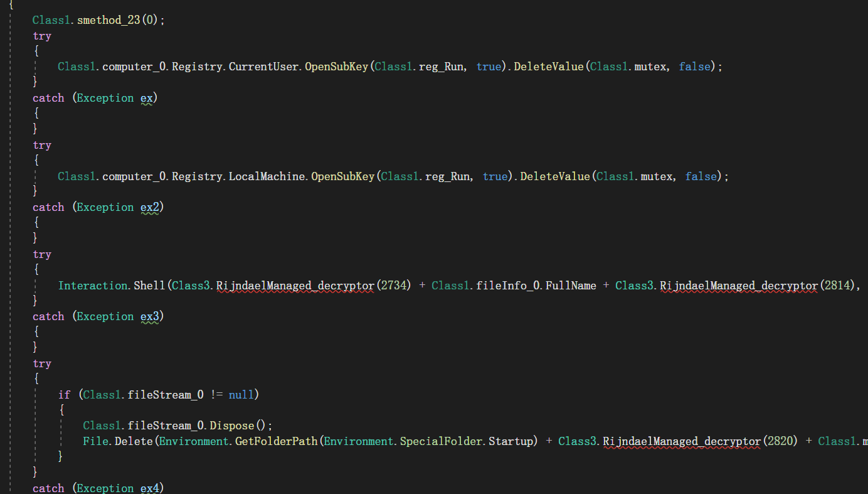Click mutex on the CurrentUser line
The image size is (868, 494).
(x=650, y=66)
